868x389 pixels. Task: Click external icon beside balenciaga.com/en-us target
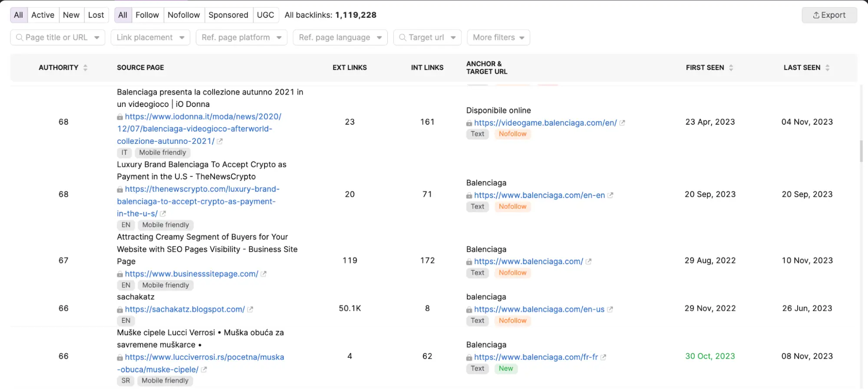click(610, 309)
